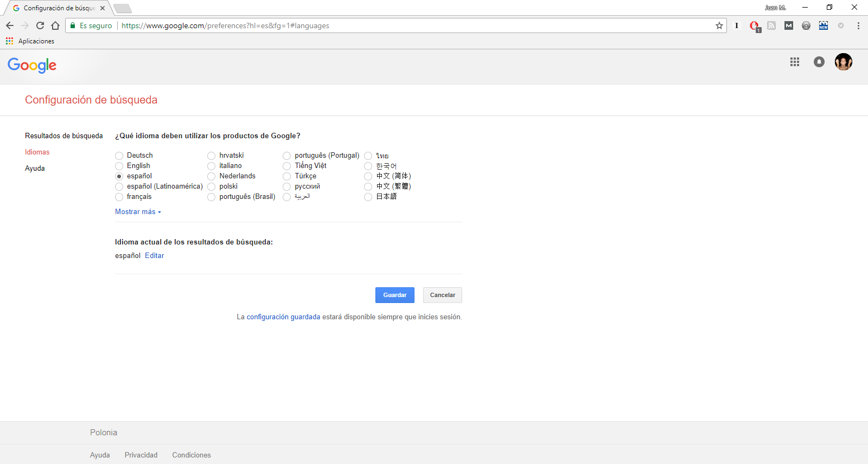Bookmark this page with the star icon

tap(719, 25)
